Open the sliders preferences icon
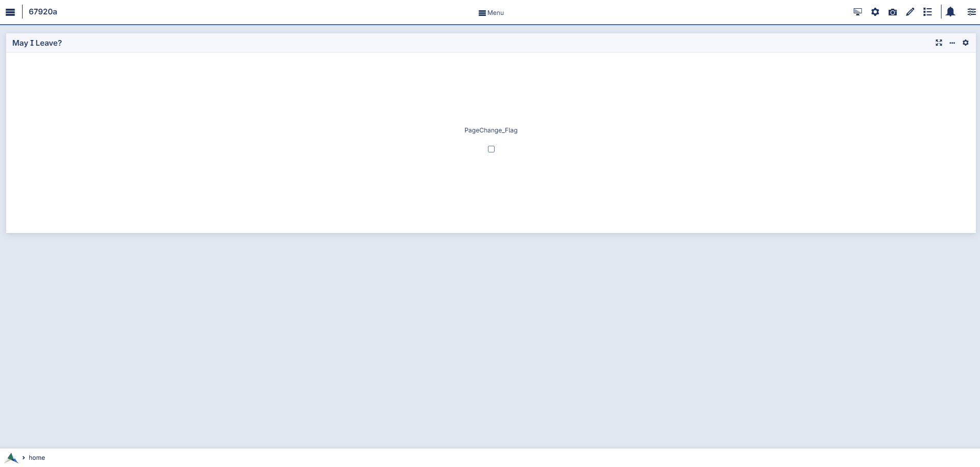Screen dimensions: 980x467 [972, 12]
